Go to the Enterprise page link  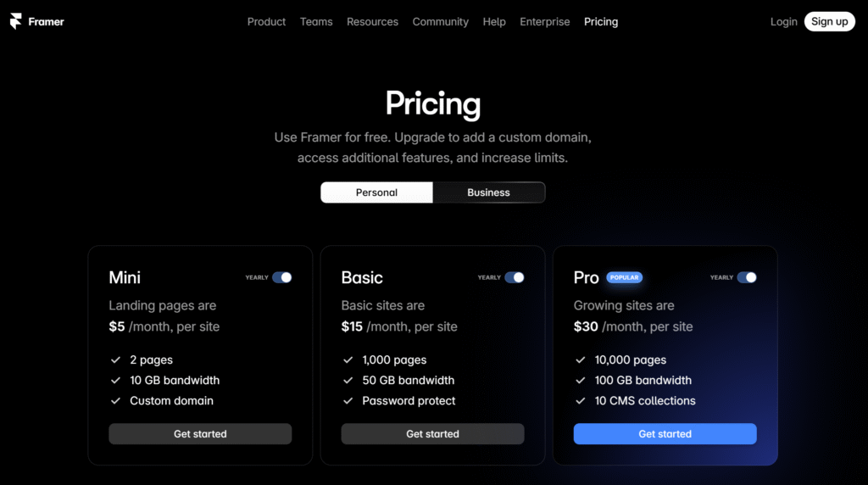coord(545,21)
